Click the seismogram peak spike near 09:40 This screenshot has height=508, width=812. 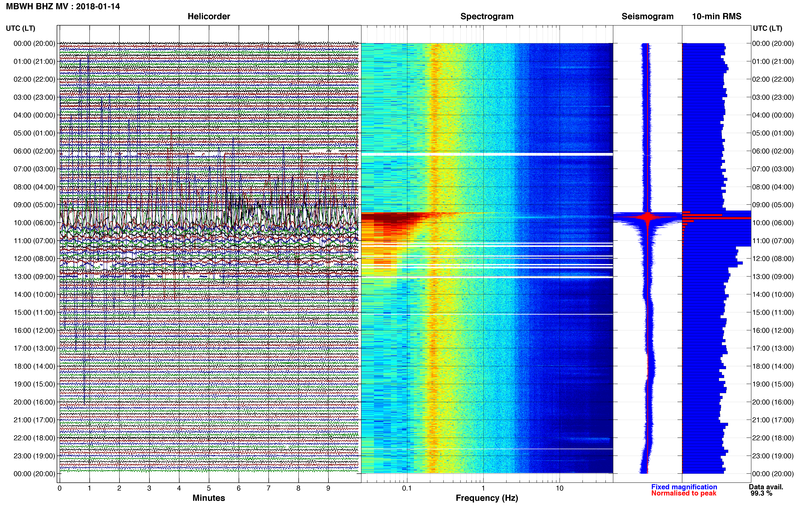pyautogui.click(x=648, y=217)
